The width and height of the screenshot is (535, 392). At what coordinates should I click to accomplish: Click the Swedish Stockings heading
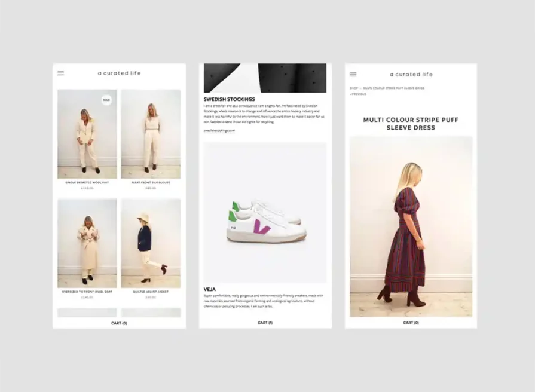pyautogui.click(x=230, y=99)
